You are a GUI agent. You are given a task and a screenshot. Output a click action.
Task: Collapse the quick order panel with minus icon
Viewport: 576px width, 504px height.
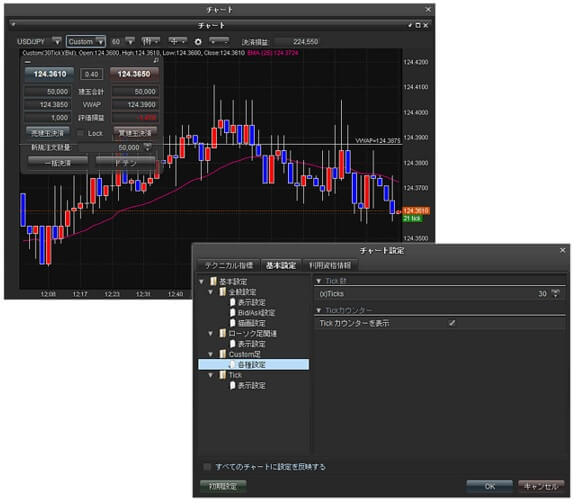[x=28, y=62]
